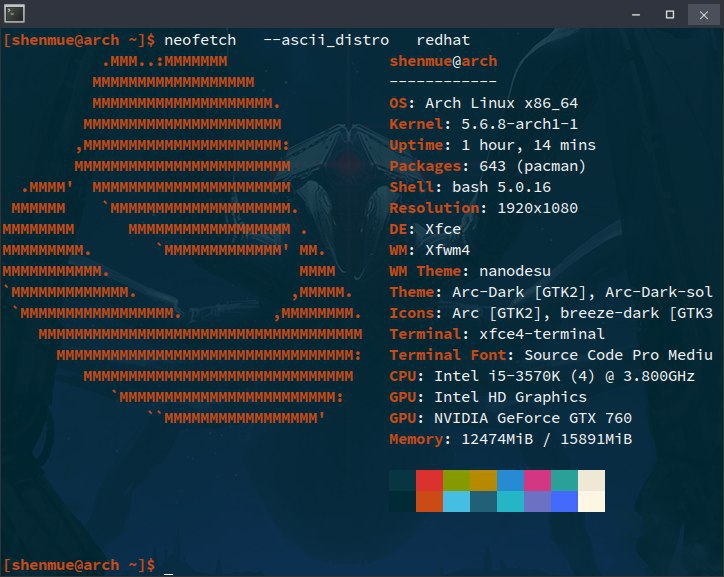This screenshot has height=577, width=724.
Task: Click the bottom shell prompt '[shenmue@arch ~]$'
Action: pos(79,565)
